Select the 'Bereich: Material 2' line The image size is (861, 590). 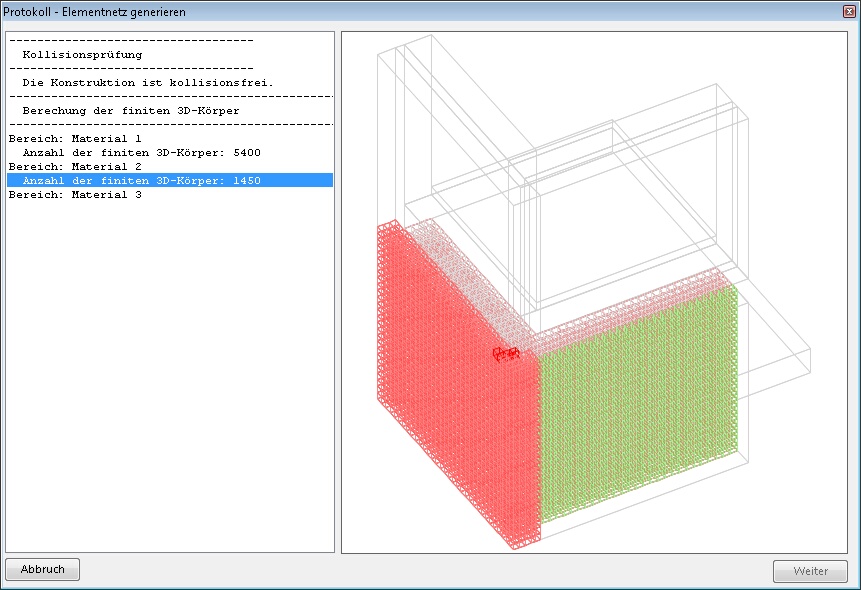(x=170, y=166)
